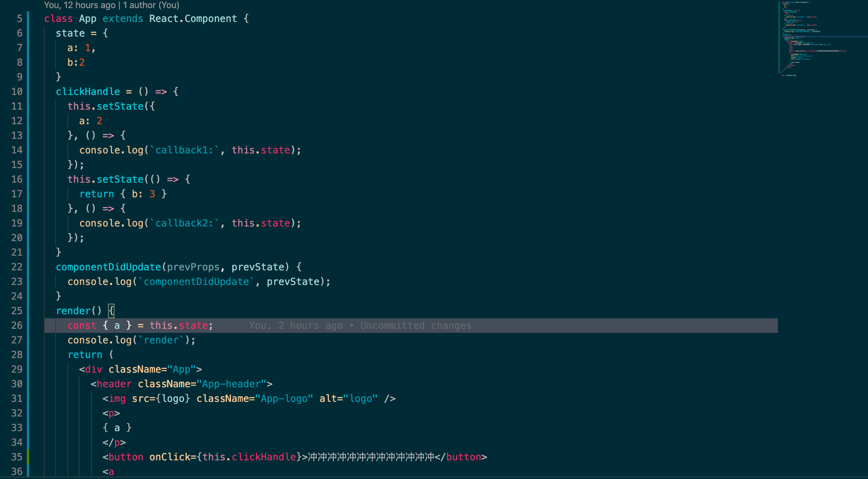Screen dimensions: 868x479
Task: Click "this.setState(() => {" on line 16
Action: tap(129, 179)
